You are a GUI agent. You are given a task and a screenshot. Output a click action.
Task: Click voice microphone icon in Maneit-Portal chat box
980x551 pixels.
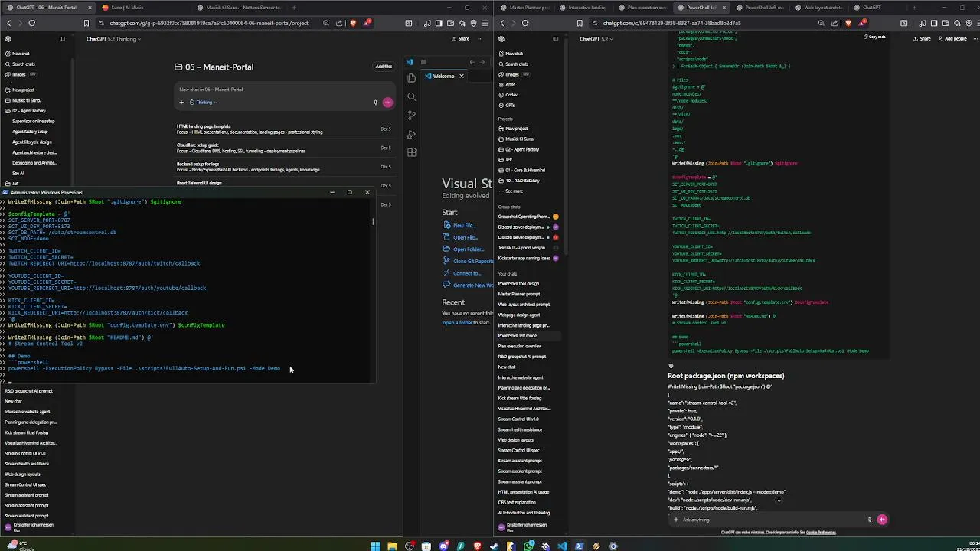(375, 103)
